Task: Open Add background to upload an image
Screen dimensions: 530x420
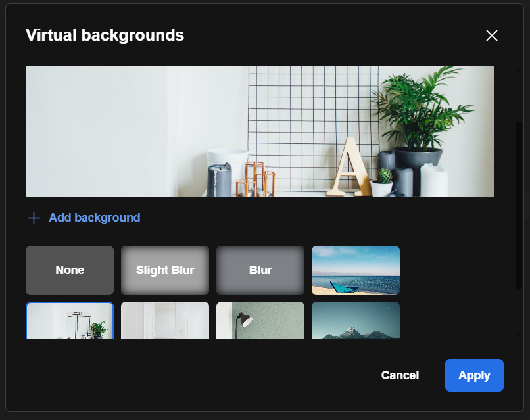Action: tap(94, 218)
